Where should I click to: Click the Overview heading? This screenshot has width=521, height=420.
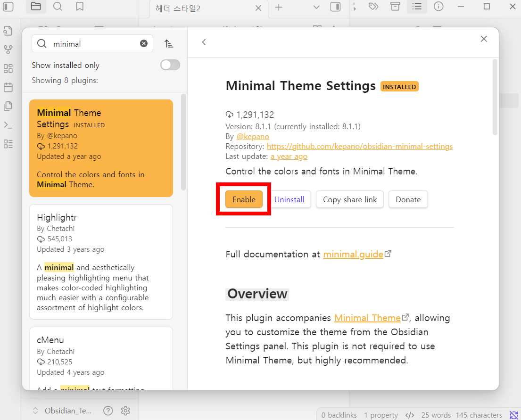coord(257,294)
